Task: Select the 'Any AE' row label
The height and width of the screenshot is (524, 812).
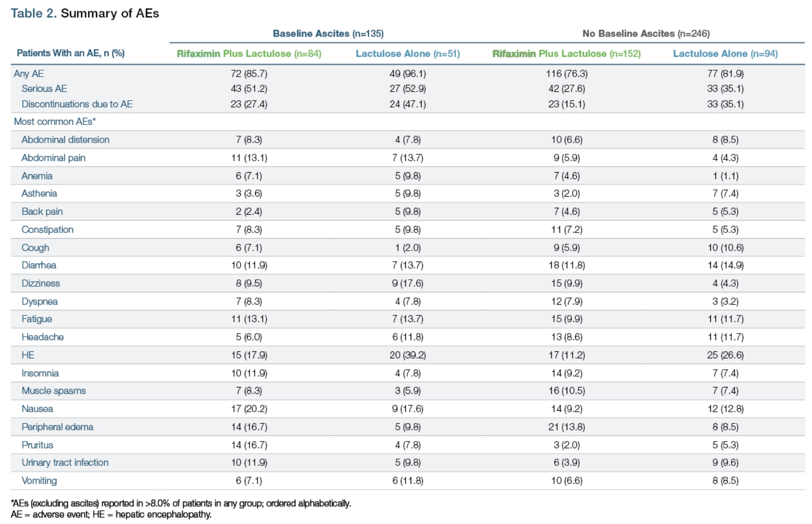Action: [x=29, y=73]
